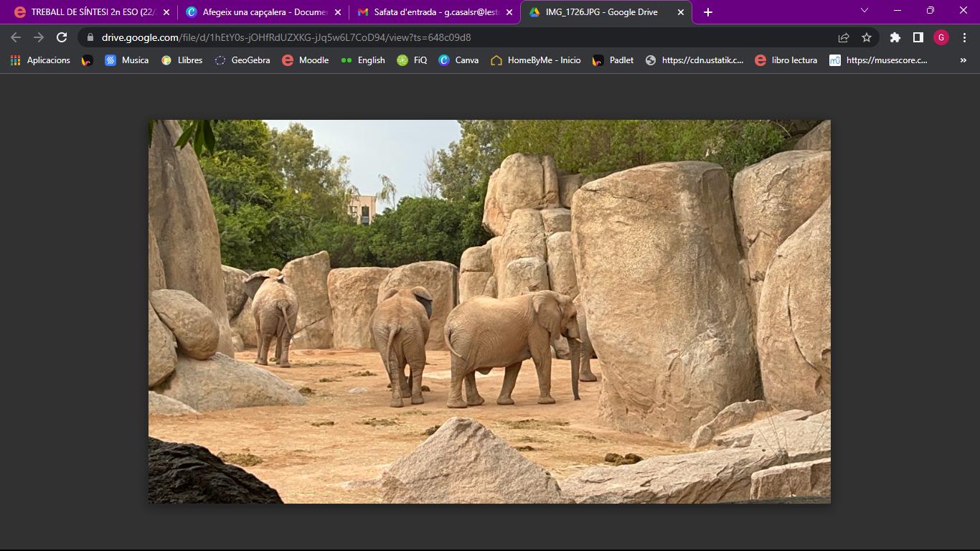Open Chrome three-dot menu
This screenshot has width=980, height=551.
965,37
